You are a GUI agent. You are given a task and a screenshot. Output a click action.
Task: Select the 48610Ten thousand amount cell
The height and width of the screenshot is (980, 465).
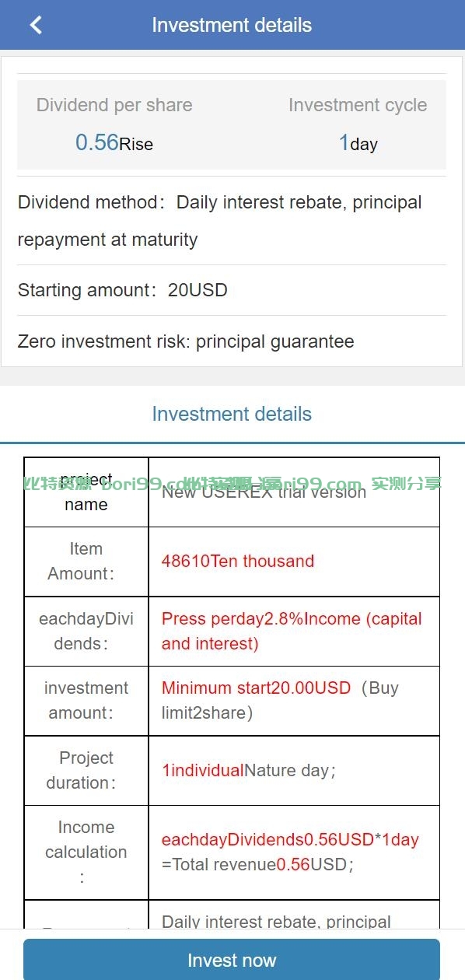click(294, 562)
